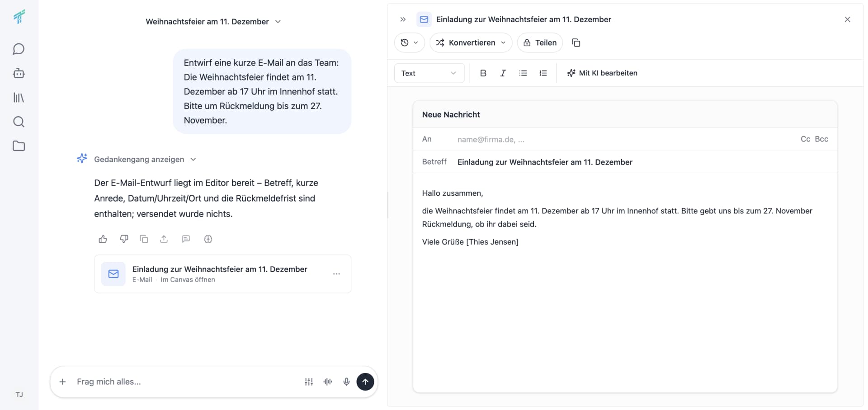Open the version history dropdown
Viewport: 868px width, 410px height.
coord(410,42)
